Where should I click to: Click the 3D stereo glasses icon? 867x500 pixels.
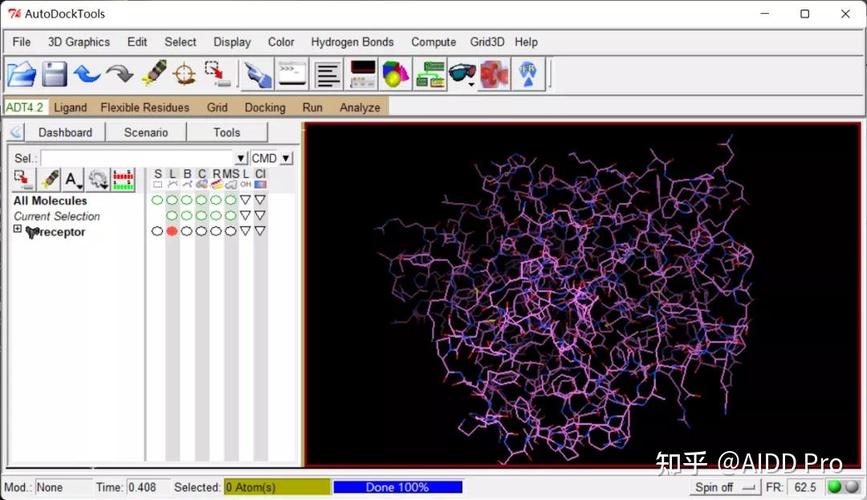[x=460, y=74]
